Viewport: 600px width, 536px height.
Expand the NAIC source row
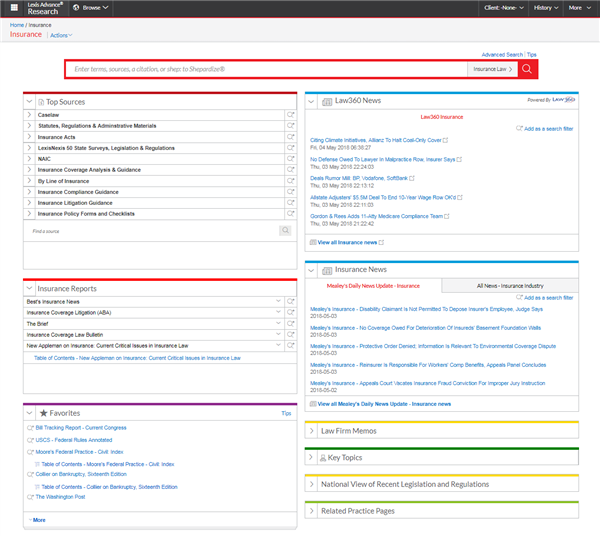(x=29, y=158)
